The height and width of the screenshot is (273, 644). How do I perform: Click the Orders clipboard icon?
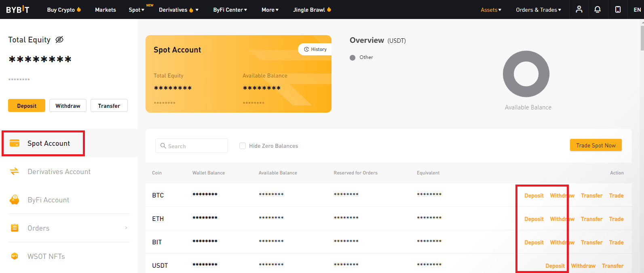15,228
